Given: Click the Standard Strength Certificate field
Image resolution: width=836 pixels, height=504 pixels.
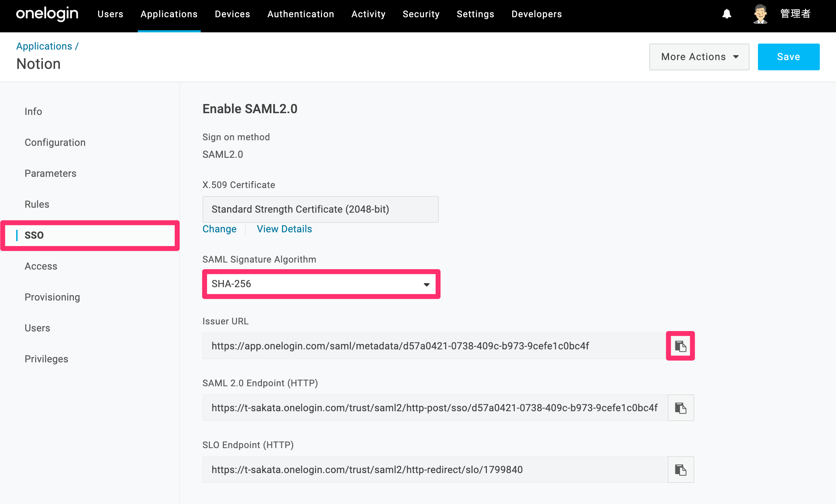Looking at the screenshot, I should 320,209.
